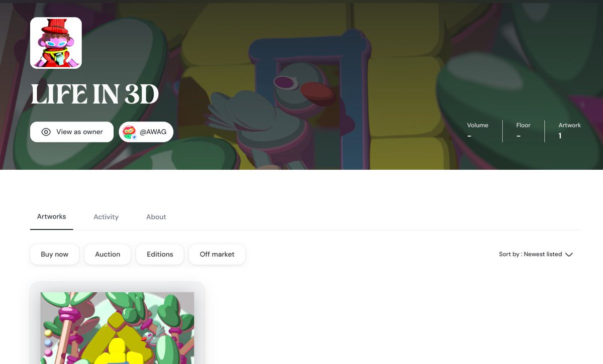Click the eye icon in View as owner
The height and width of the screenshot is (364, 603).
click(46, 132)
